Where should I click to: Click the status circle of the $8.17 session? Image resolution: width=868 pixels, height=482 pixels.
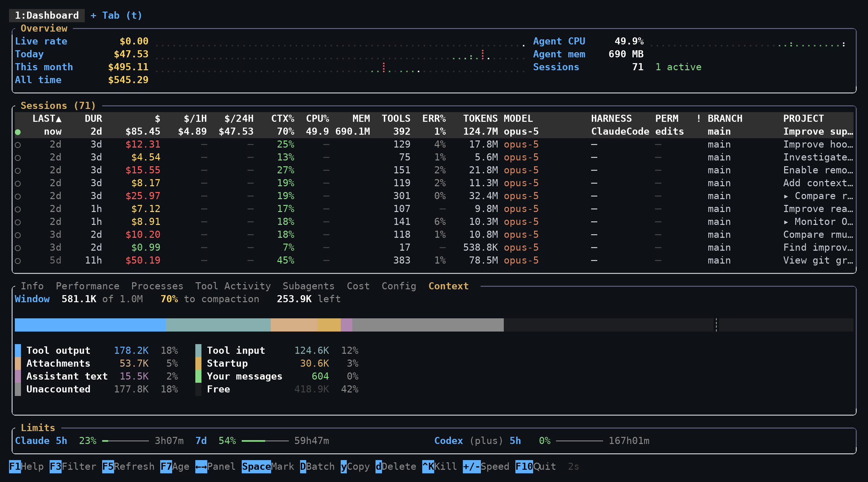pos(18,184)
